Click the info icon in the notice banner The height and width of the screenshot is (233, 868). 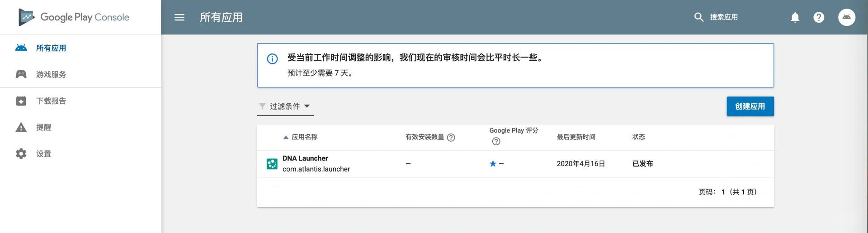[272, 59]
